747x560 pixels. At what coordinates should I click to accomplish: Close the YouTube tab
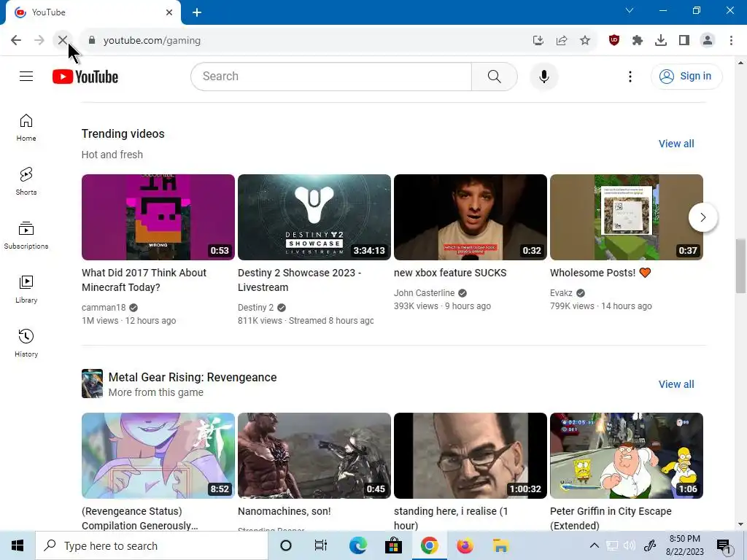(x=169, y=12)
